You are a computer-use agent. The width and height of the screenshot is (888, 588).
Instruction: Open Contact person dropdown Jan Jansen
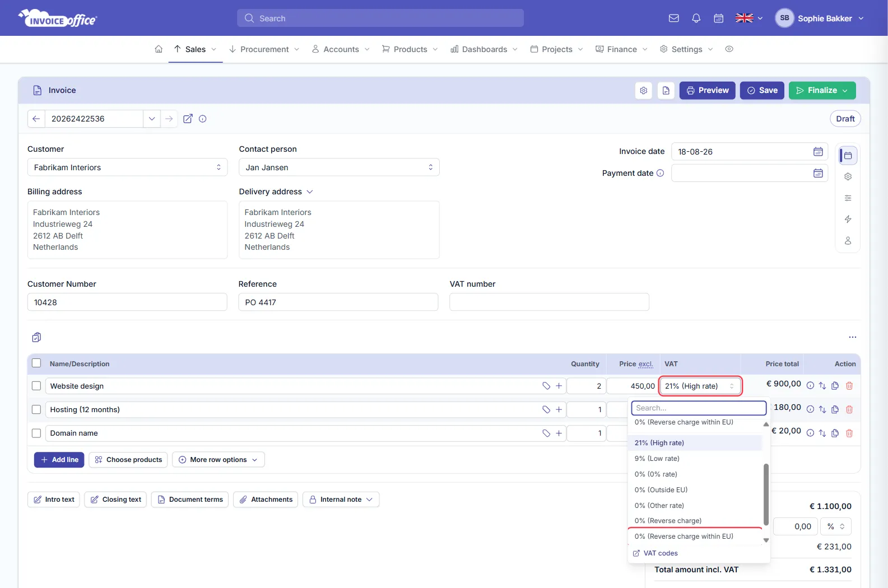(339, 167)
